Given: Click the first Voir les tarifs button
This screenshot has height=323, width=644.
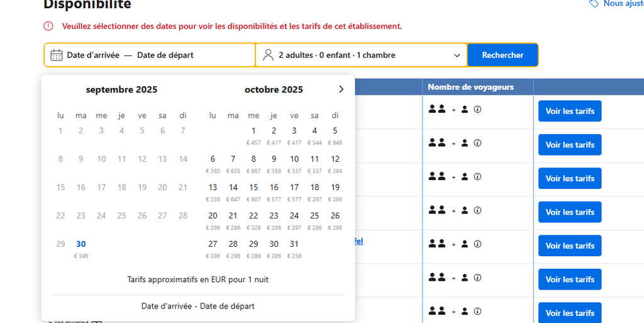Looking at the screenshot, I should 570,111.
